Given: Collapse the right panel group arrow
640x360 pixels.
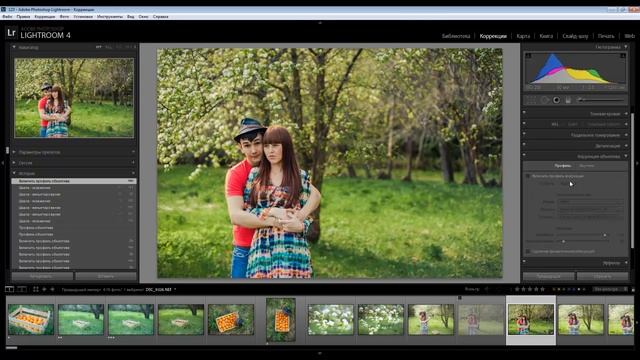Looking at the screenshot, I should [638, 163].
